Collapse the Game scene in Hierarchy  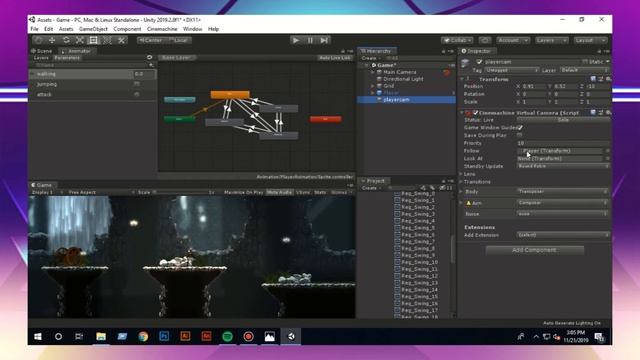point(366,65)
